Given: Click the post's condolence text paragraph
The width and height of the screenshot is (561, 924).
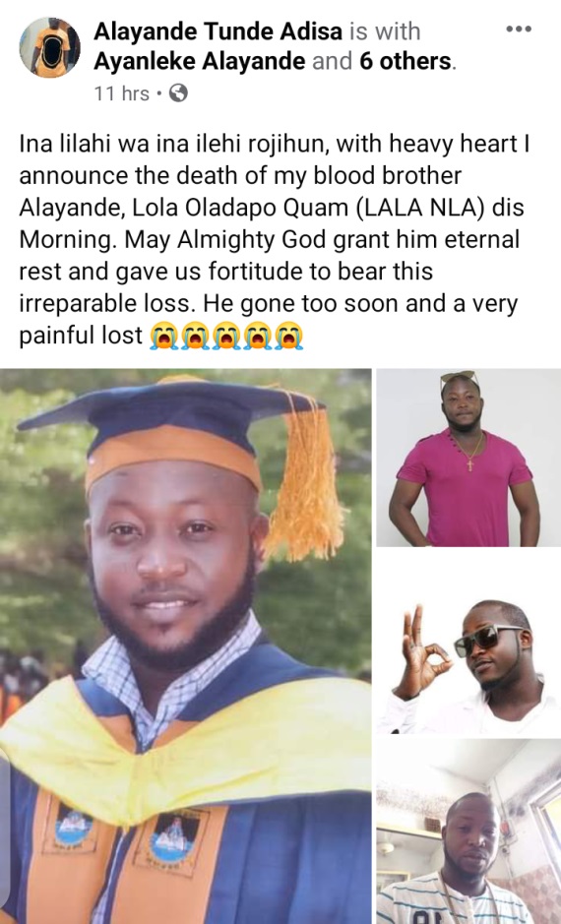Looking at the screenshot, I should click(274, 240).
